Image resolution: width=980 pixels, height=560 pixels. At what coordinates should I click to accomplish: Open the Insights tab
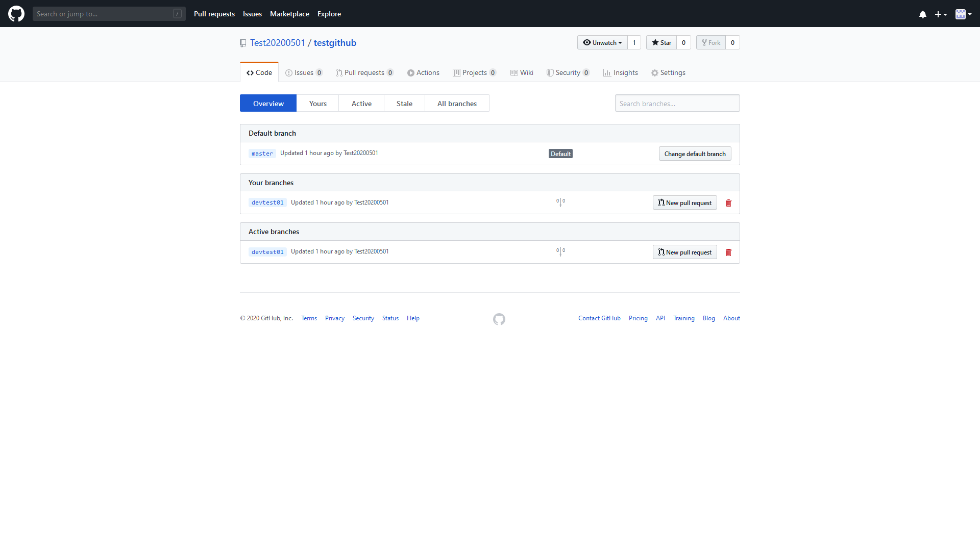tap(621, 72)
